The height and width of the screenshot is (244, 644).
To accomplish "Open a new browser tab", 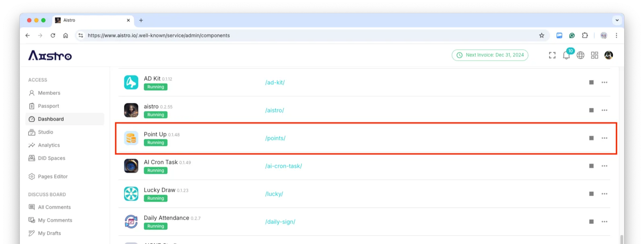I will click(141, 20).
